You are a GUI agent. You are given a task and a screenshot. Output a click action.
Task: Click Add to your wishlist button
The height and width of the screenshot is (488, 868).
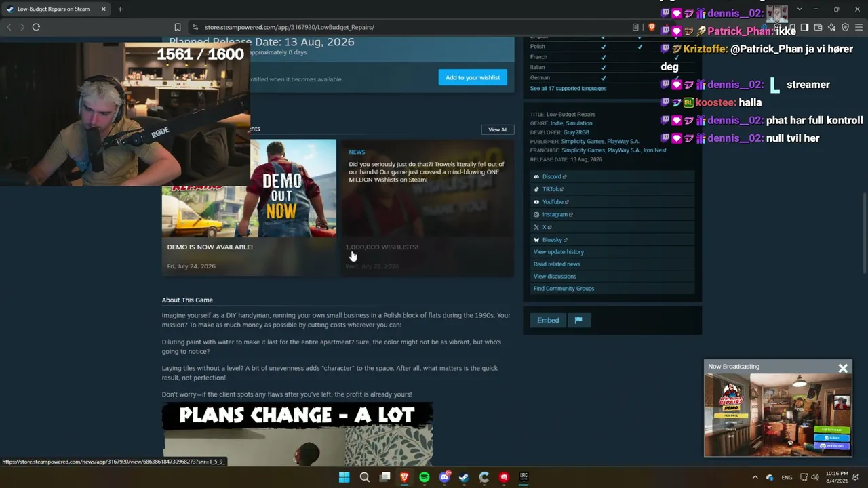(473, 77)
